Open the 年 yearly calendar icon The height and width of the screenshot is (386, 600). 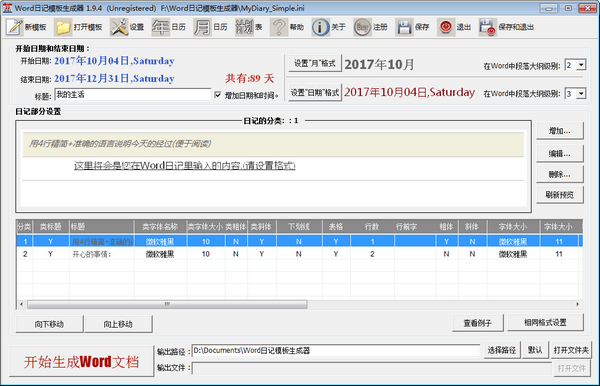click(x=161, y=27)
